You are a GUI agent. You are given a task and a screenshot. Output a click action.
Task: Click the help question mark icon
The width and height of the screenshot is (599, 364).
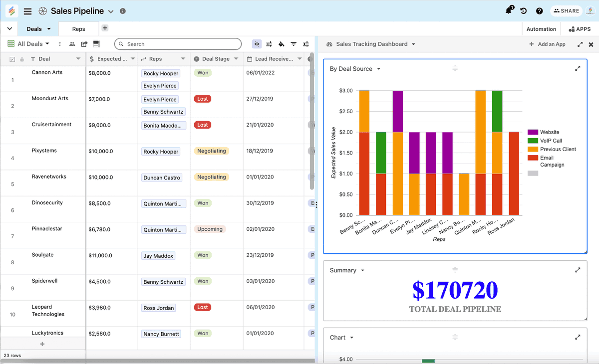click(539, 11)
